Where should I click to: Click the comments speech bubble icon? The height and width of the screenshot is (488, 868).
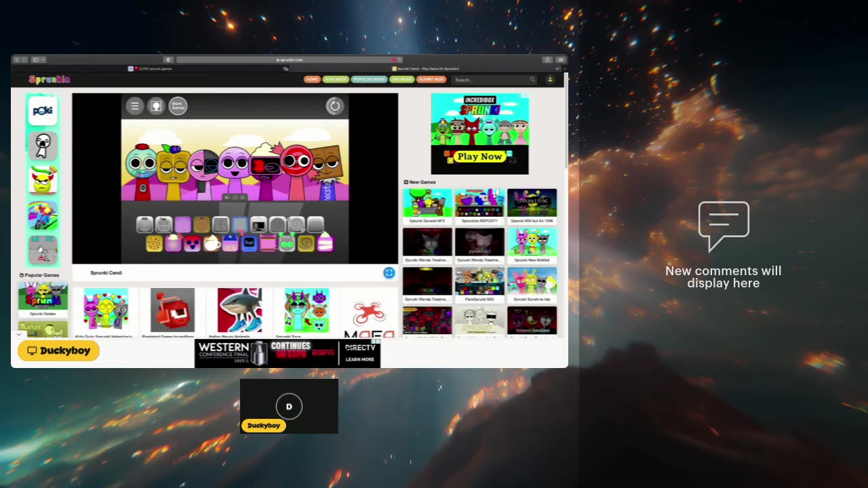point(724,226)
